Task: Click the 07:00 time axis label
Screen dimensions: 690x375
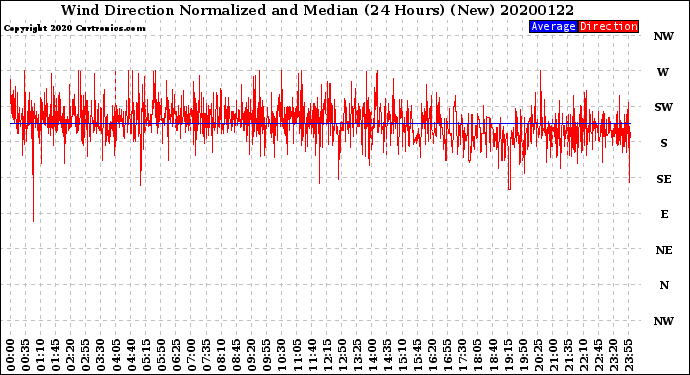Action: [191, 355]
